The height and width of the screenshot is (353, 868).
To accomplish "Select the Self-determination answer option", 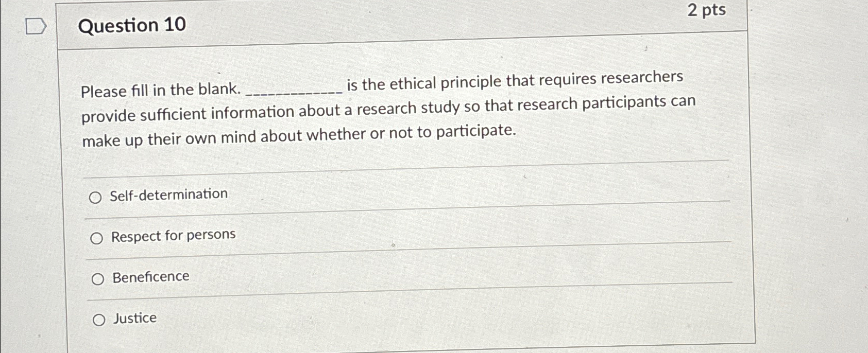I will (97, 197).
